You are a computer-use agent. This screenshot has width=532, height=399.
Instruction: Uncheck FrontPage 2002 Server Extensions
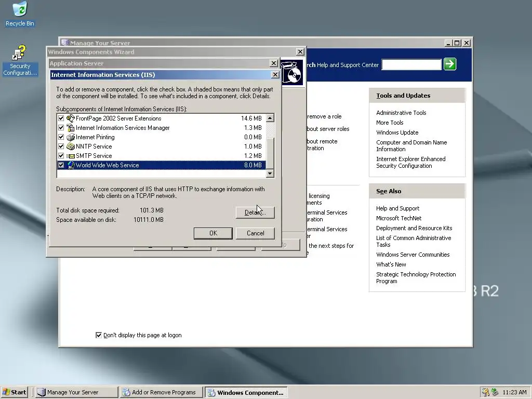[x=61, y=118]
